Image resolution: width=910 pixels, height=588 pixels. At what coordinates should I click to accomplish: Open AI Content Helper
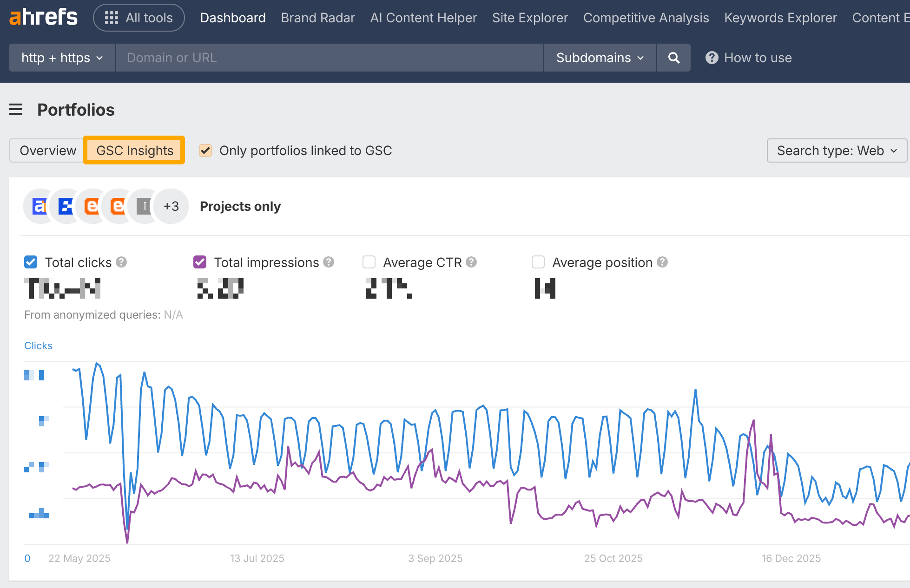(423, 18)
